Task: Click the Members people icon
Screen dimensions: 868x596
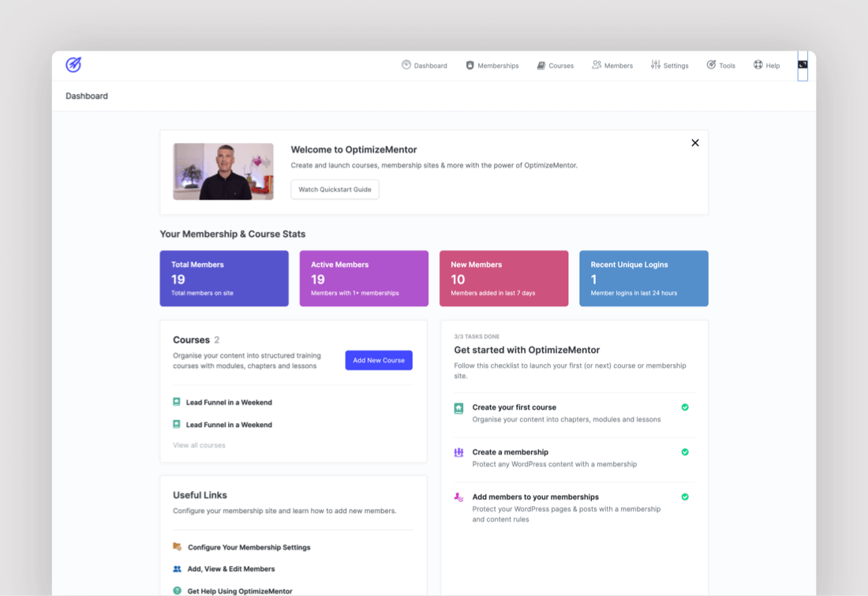Action: 597,65
